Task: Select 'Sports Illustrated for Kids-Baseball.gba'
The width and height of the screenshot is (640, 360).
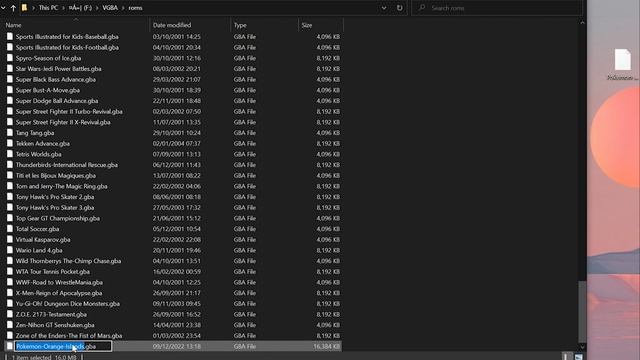Action: (x=67, y=37)
